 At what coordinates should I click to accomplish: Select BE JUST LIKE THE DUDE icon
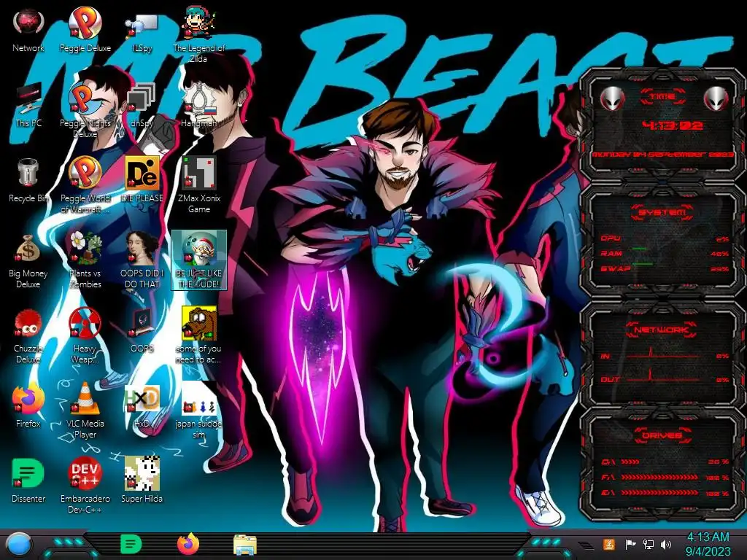[x=198, y=260]
